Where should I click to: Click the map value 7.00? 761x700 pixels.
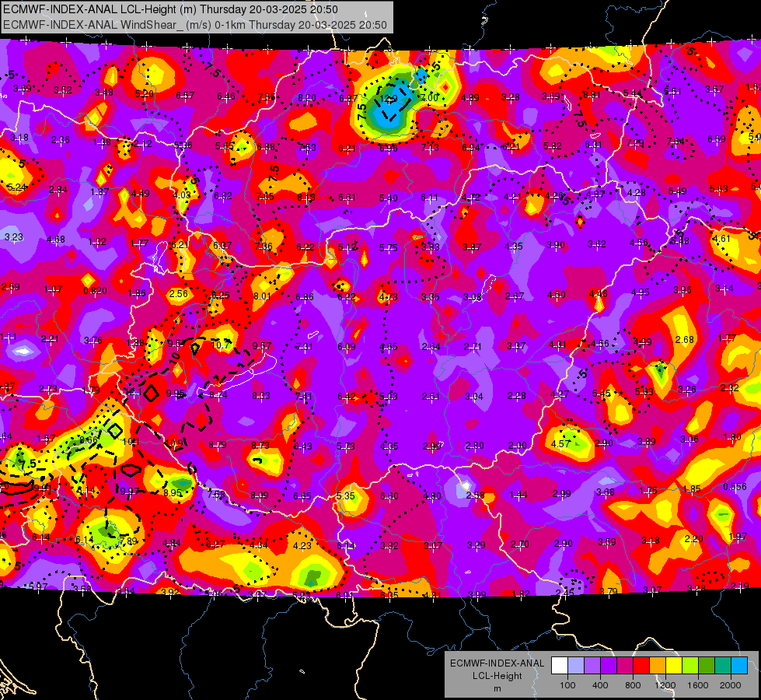tap(429, 98)
